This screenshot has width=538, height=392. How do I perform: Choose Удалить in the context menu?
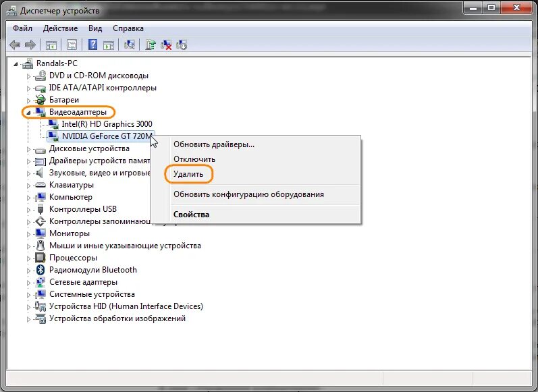[x=256, y=174]
